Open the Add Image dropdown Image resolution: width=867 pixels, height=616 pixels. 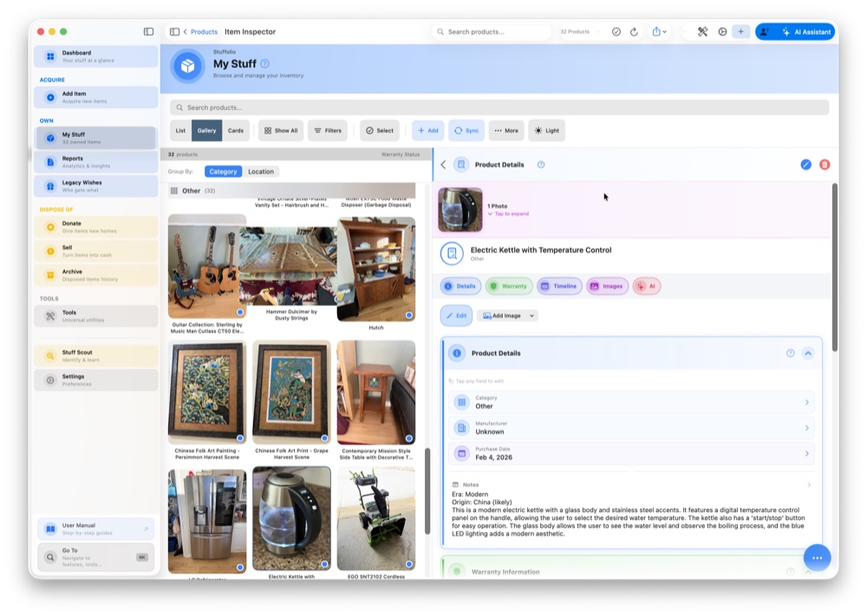pos(507,315)
